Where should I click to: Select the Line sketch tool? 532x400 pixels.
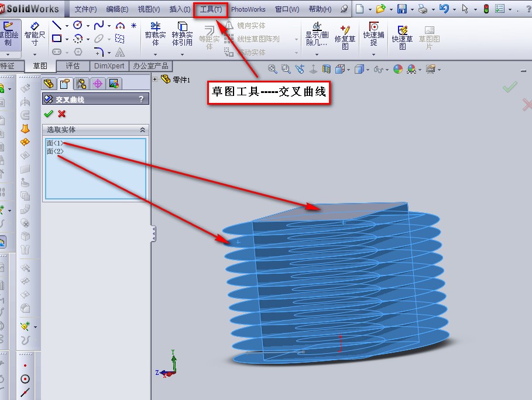[56, 26]
